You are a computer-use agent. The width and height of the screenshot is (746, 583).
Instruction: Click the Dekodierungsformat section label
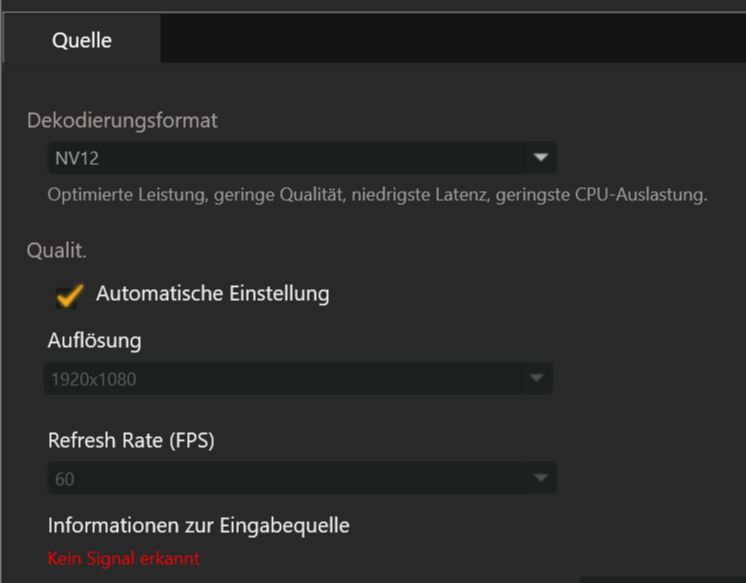click(122, 121)
